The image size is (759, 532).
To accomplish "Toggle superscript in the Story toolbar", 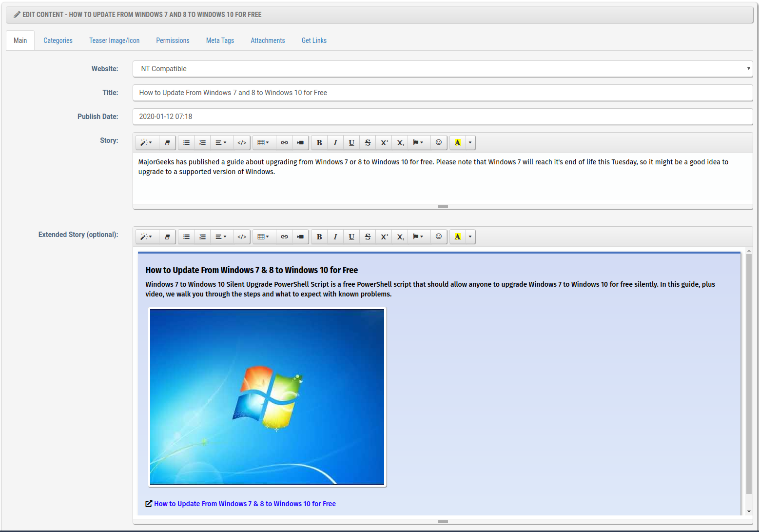I will click(x=384, y=143).
